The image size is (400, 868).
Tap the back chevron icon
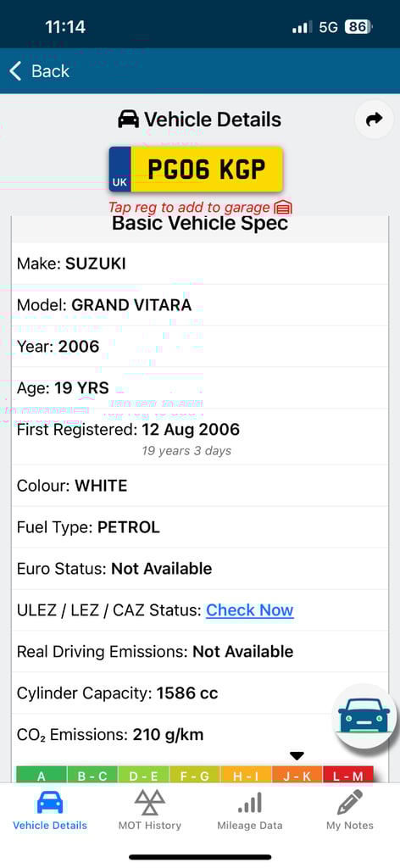(x=15, y=71)
